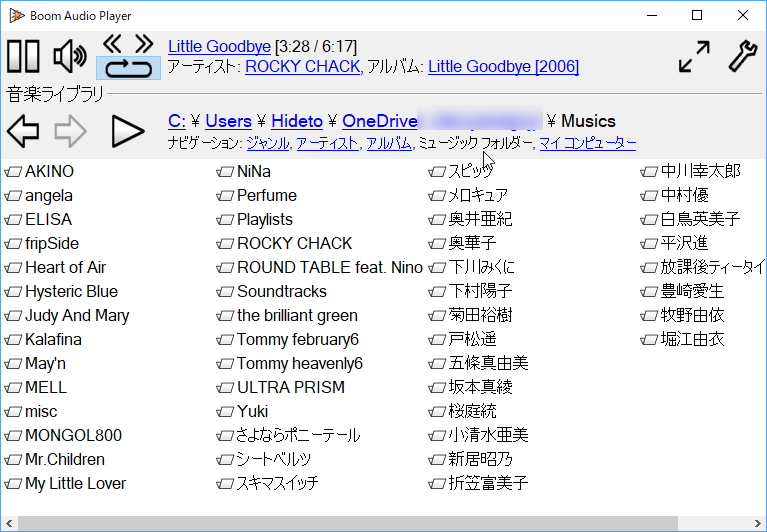
Task: Open the スキマスイッチ folder
Action: (268, 483)
